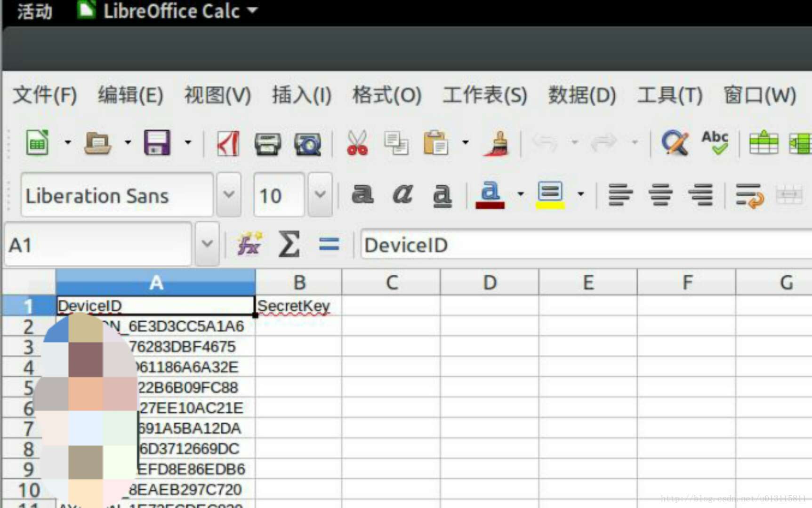Open the 视图(V) menu

[218, 95]
